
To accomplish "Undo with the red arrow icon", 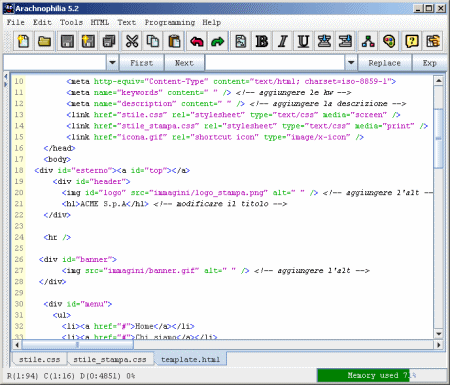I will [x=197, y=41].
